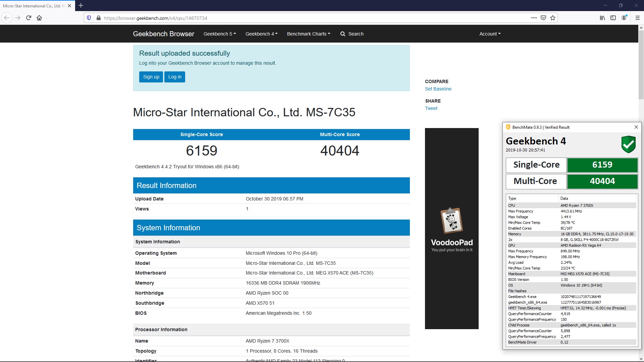This screenshot has width=644, height=362.
Task: Click the BenchMate title bar logo icon
Action: tap(508, 127)
